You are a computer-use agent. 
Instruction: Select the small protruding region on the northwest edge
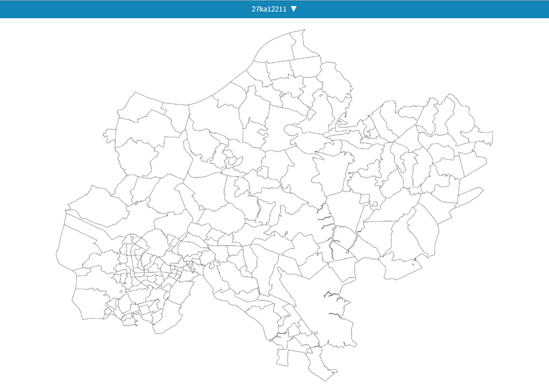point(109,136)
